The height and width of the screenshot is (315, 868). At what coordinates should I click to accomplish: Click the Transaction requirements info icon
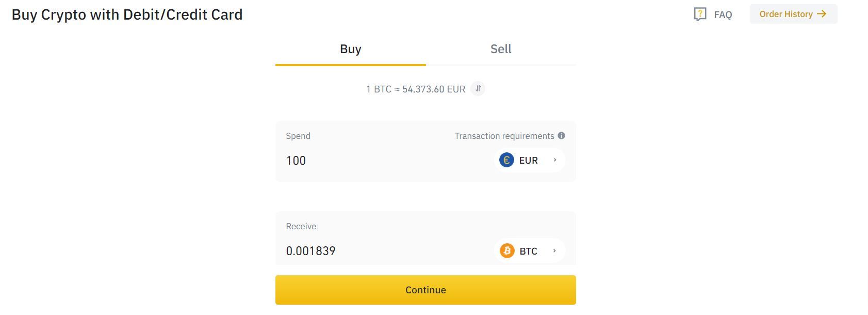[562, 136]
